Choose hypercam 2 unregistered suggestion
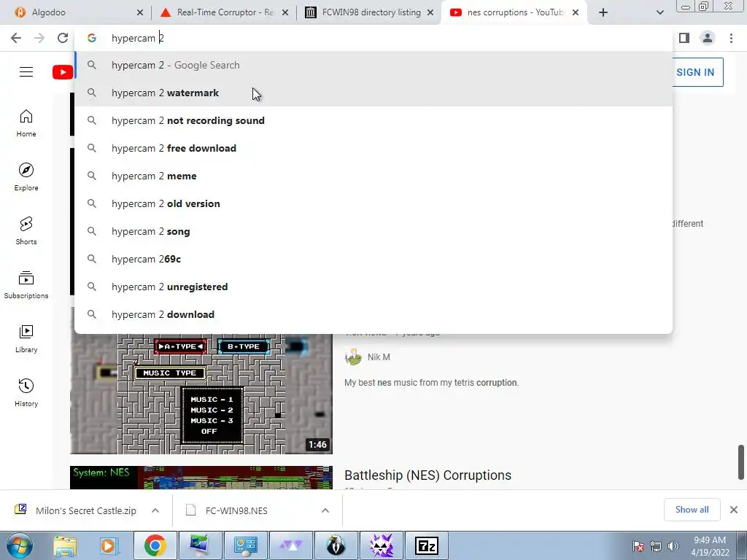 point(373,287)
